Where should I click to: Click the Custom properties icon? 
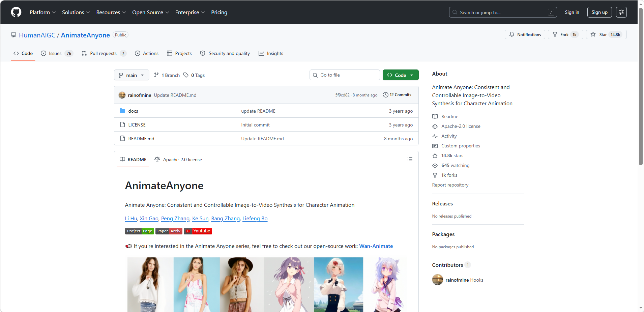point(435,146)
